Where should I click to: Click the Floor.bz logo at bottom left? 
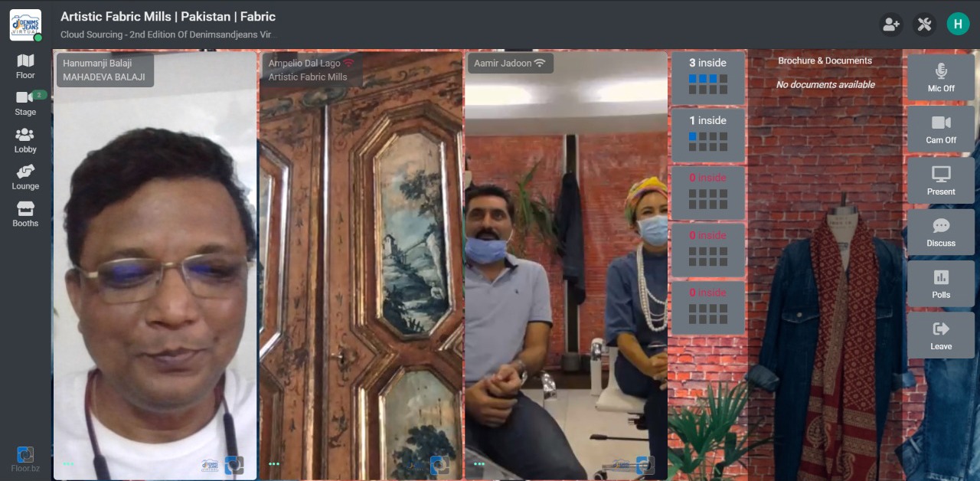pos(25,460)
